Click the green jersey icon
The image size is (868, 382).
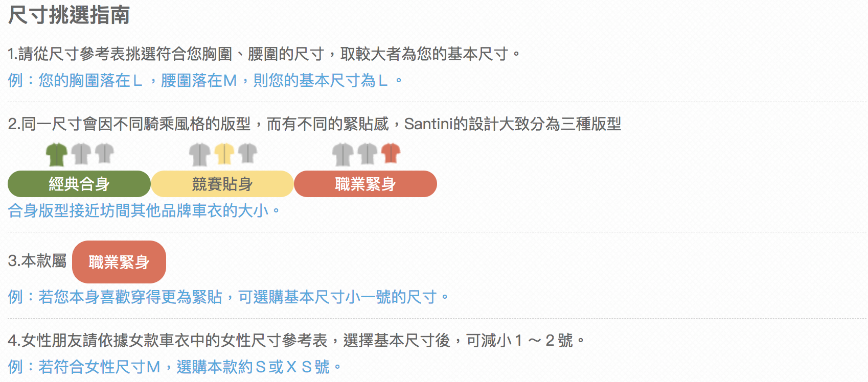57,154
